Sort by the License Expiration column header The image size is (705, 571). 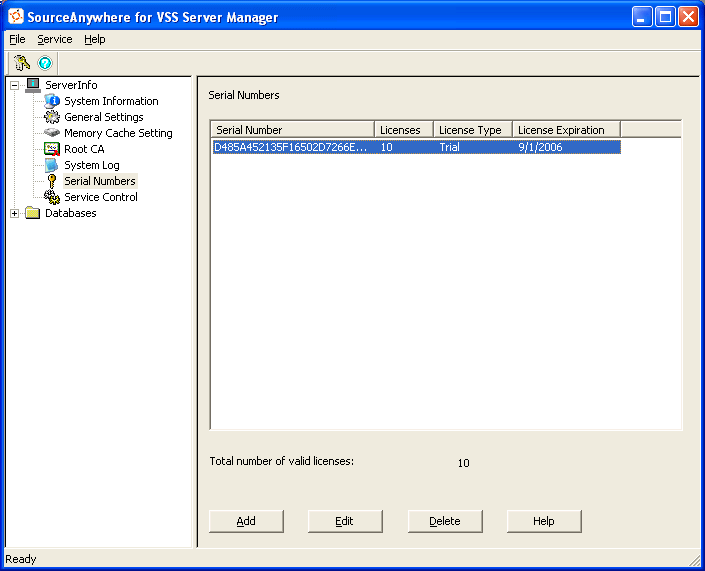(x=566, y=130)
